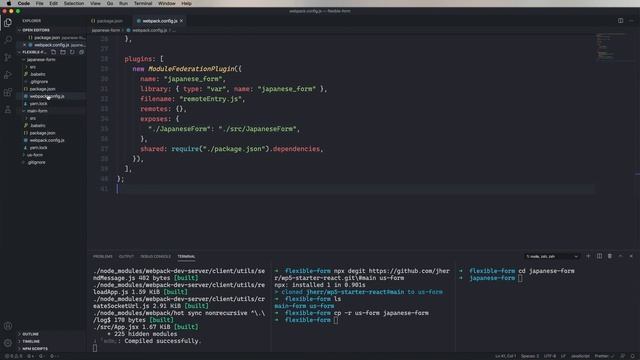Refresh the explorer file tree
640x360 pixels.
(x=72, y=52)
